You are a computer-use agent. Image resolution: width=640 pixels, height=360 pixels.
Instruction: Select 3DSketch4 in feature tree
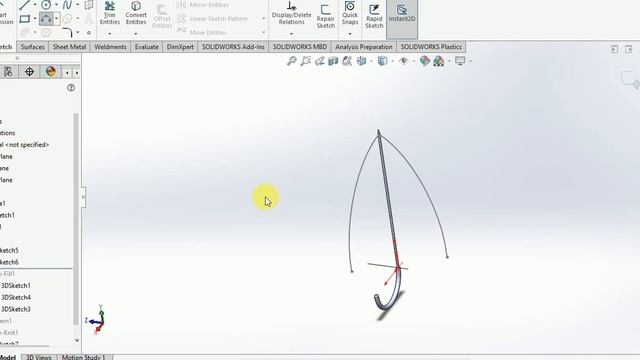[x=16, y=298]
